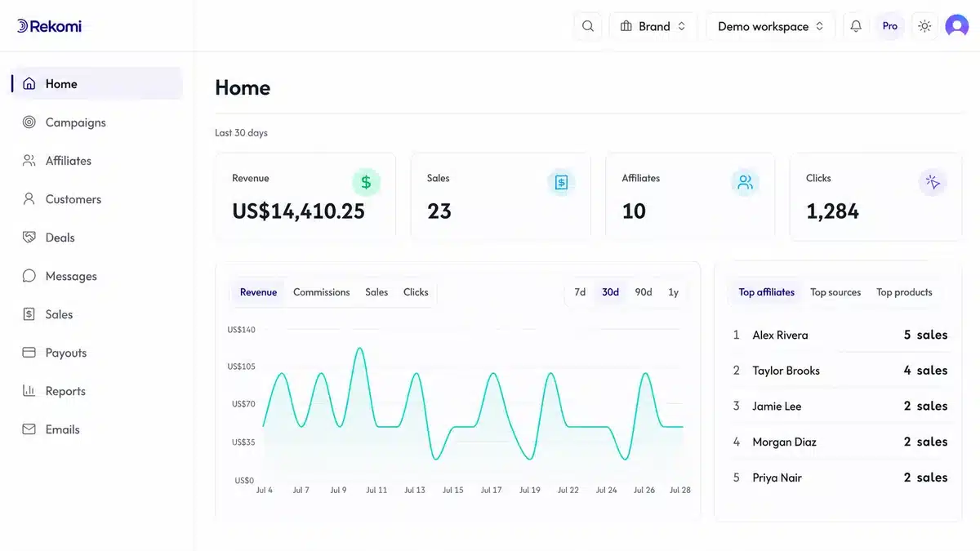The width and height of the screenshot is (980, 551).
Task: Click the Sales receipt icon in sidebar
Action: 29,314
